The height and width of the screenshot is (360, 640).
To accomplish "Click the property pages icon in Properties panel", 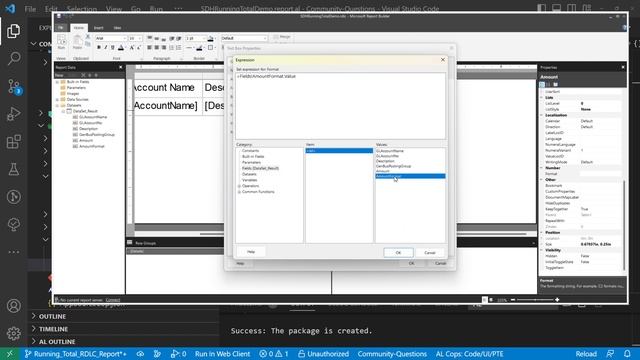I will coord(556,84).
